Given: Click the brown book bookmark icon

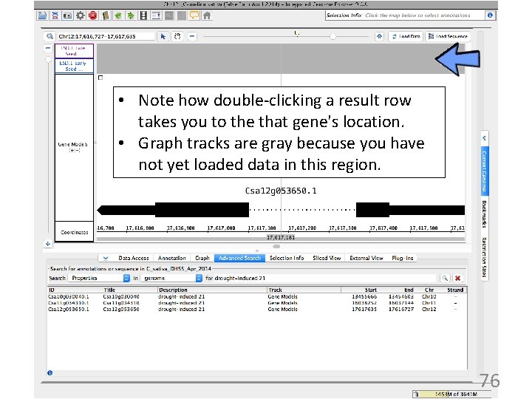Looking at the screenshot, I should click(106, 16).
